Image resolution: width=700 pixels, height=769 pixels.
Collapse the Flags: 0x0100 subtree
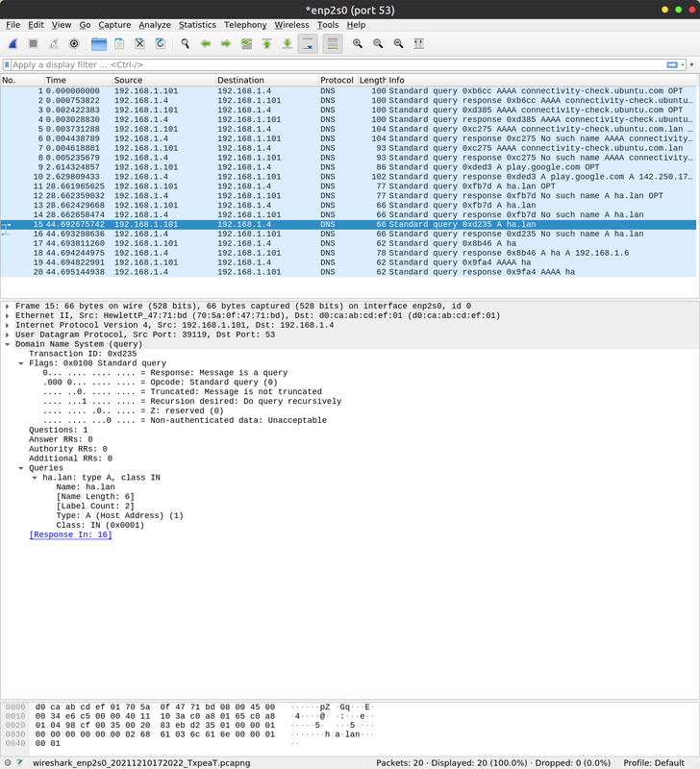point(21,363)
